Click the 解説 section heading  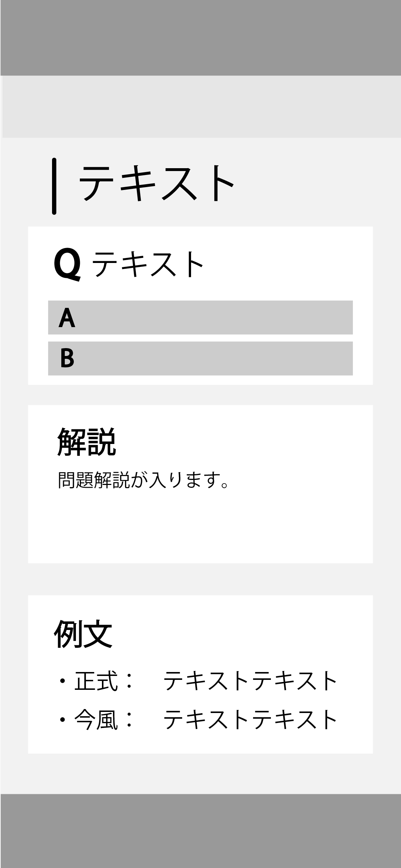pyautogui.click(x=87, y=442)
